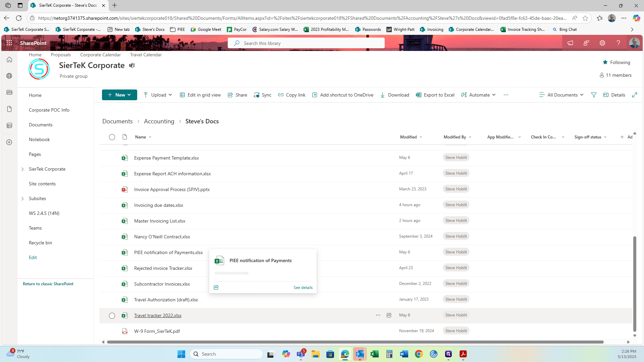
Task: Add this page to favorites star
Action: pos(585,18)
